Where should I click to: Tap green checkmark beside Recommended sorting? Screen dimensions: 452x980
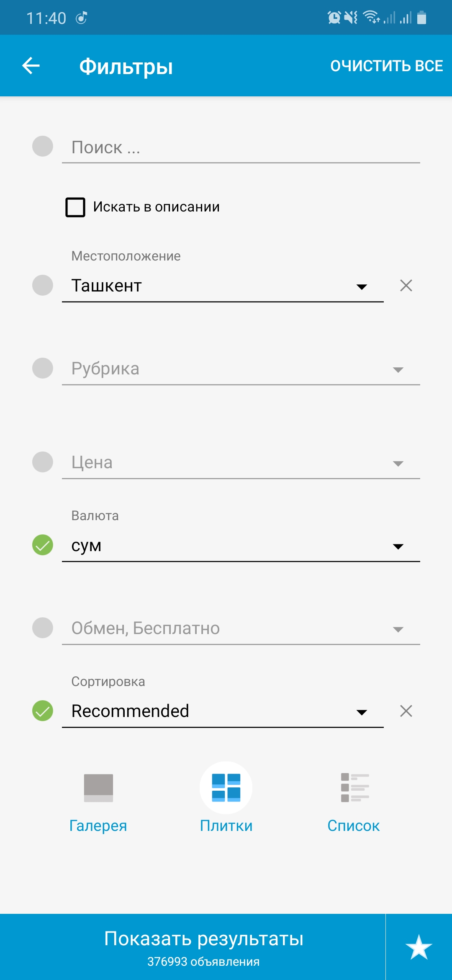click(x=43, y=711)
